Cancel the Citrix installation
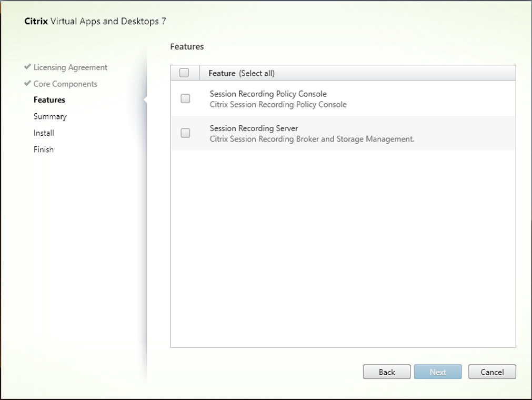This screenshot has width=532, height=400. pos(491,372)
